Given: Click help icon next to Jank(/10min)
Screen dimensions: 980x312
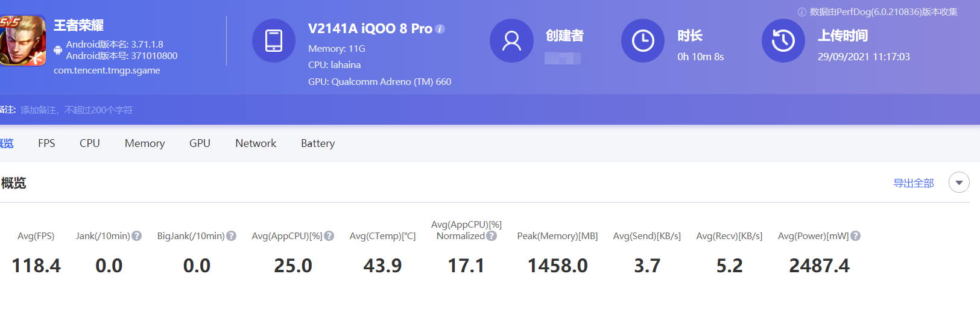Looking at the screenshot, I should (137, 236).
